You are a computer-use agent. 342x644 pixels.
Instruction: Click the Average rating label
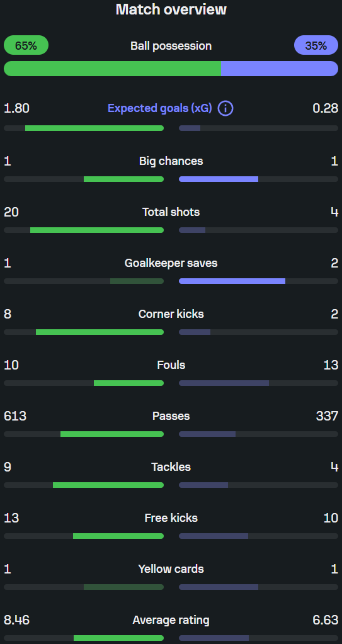[171, 620]
